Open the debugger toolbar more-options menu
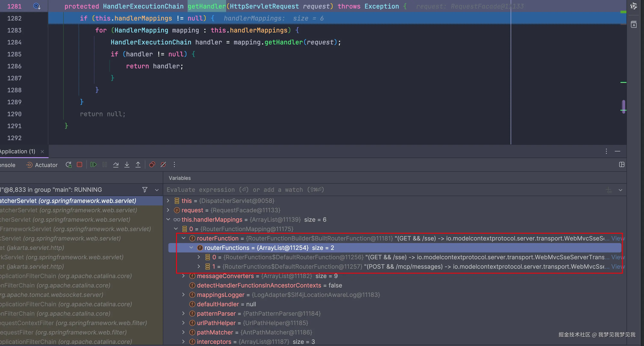The height and width of the screenshot is (346, 644). click(x=174, y=165)
